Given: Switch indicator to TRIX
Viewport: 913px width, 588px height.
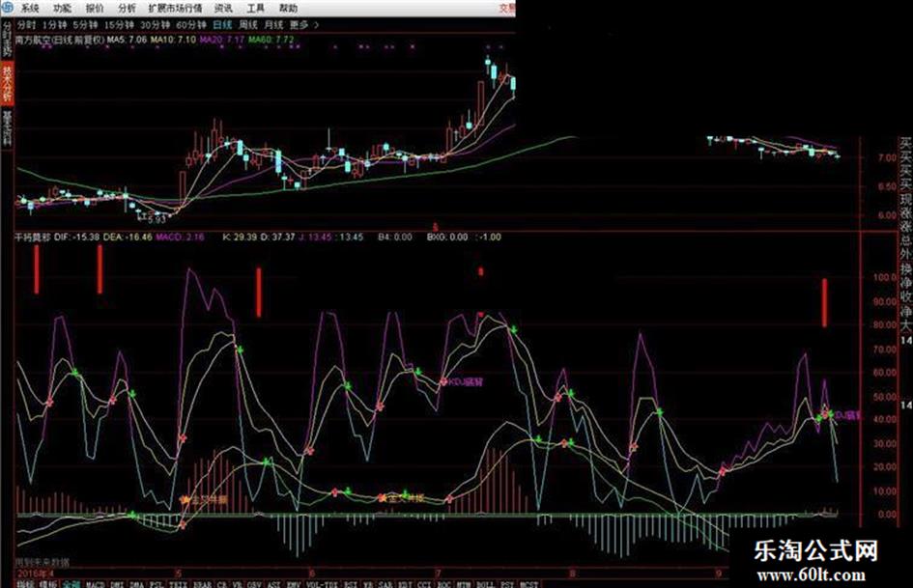Looking at the screenshot, I should coord(178,583).
